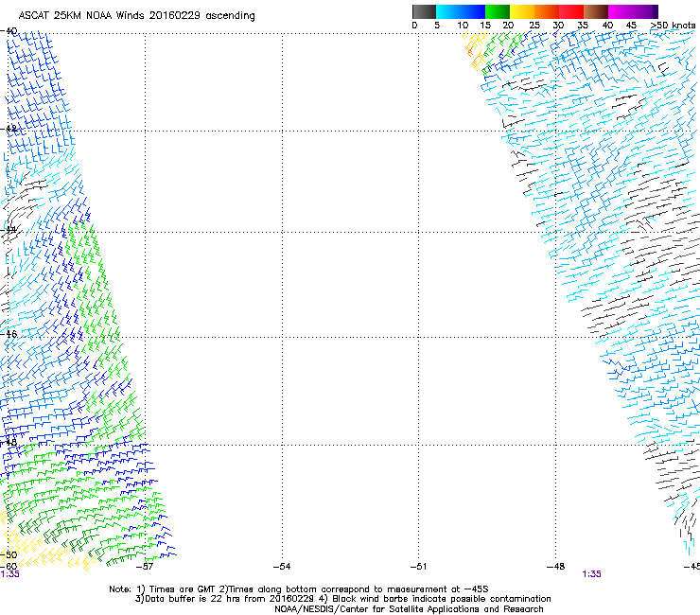Image resolution: width=700 pixels, height=615 pixels.
Task: Click the '-57' longitude label
Action: (145, 567)
